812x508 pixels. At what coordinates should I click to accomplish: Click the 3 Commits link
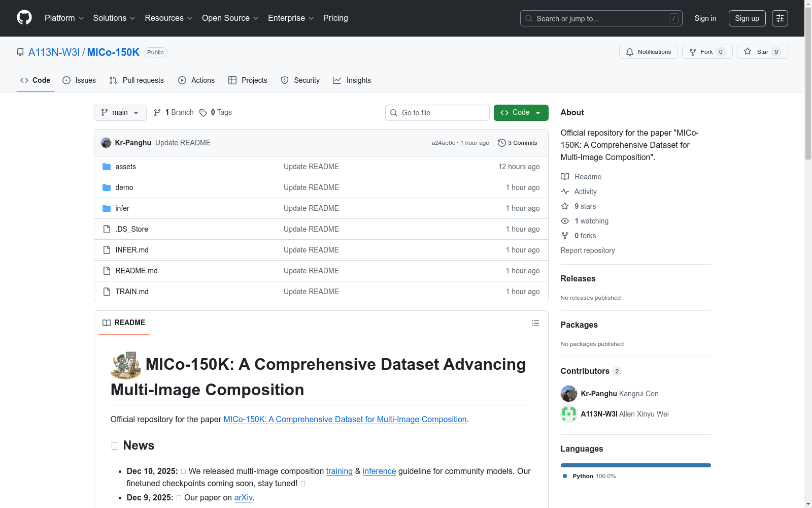[x=518, y=143]
